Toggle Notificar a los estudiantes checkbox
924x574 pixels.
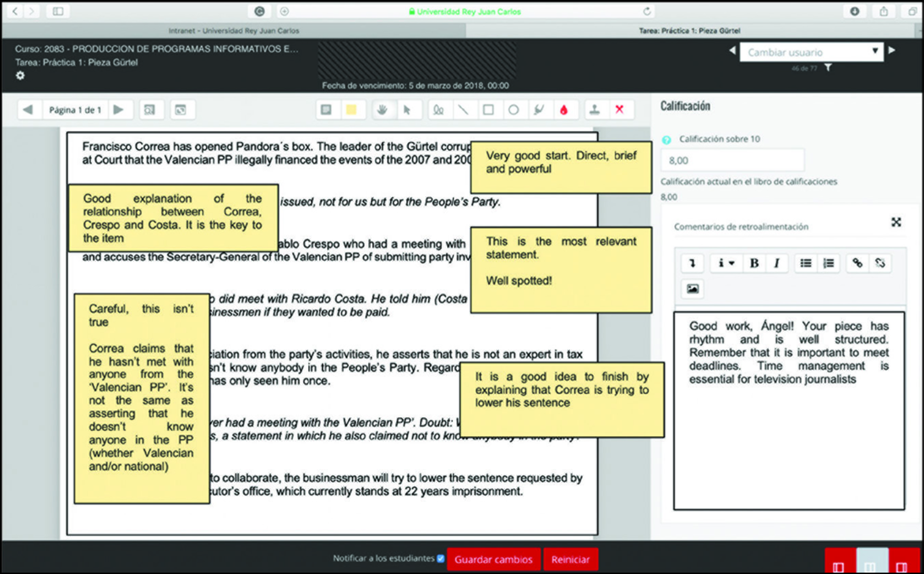440,558
